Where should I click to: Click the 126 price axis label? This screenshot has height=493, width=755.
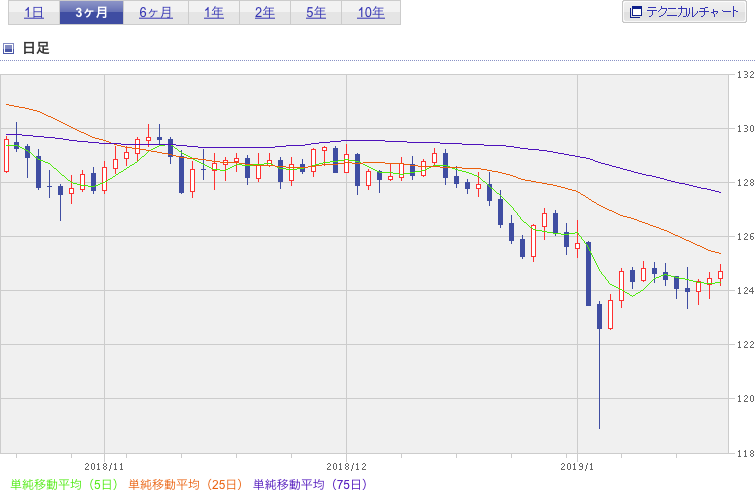click(746, 236)
